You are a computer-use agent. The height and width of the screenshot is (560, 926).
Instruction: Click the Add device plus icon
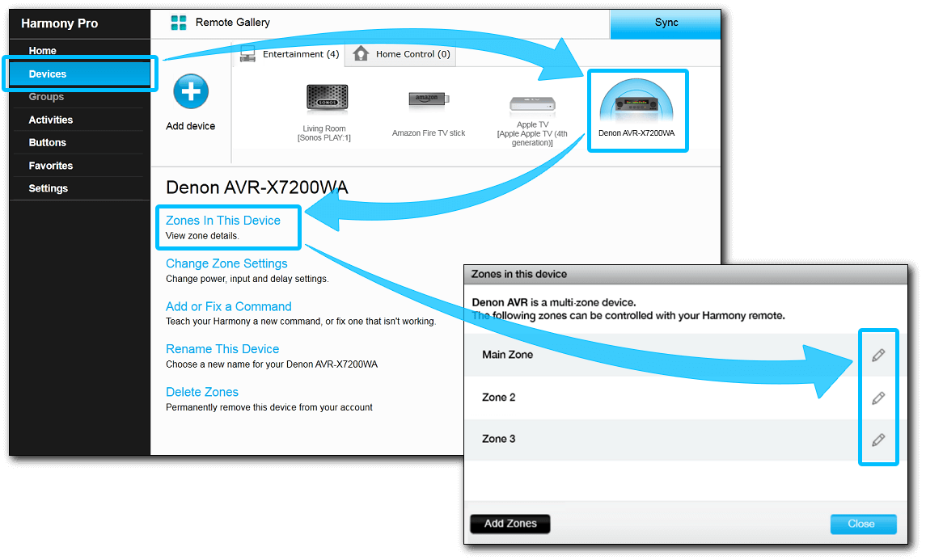(191, 91)
